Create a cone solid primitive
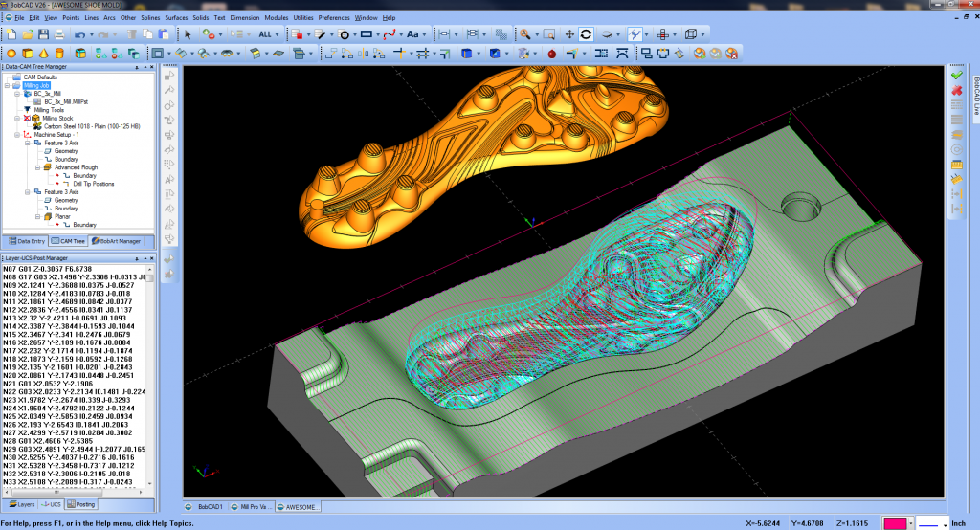Viewport: 980px width, 530px height. [43, 54]
